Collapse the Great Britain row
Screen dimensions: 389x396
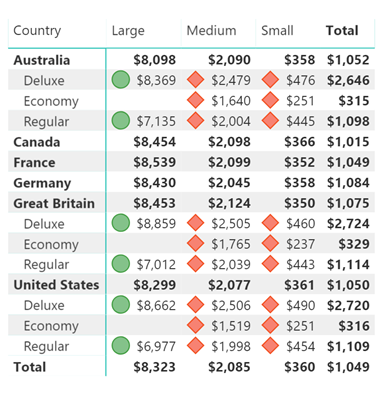pos(54,203)
